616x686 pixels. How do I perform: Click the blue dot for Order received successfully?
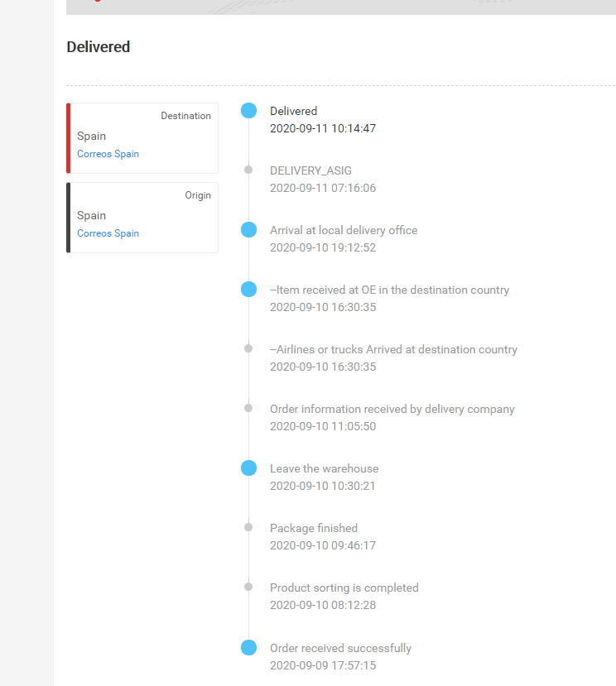tap(248, 647)
